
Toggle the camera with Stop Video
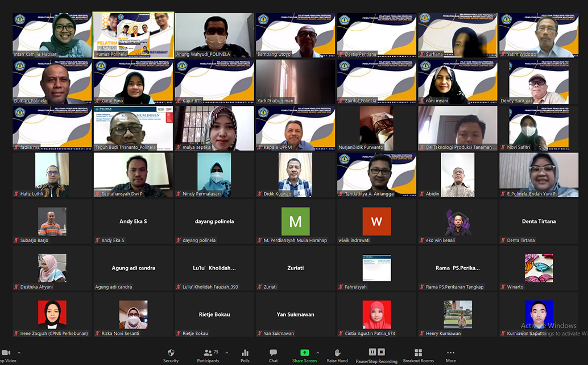tap(6, 353)
